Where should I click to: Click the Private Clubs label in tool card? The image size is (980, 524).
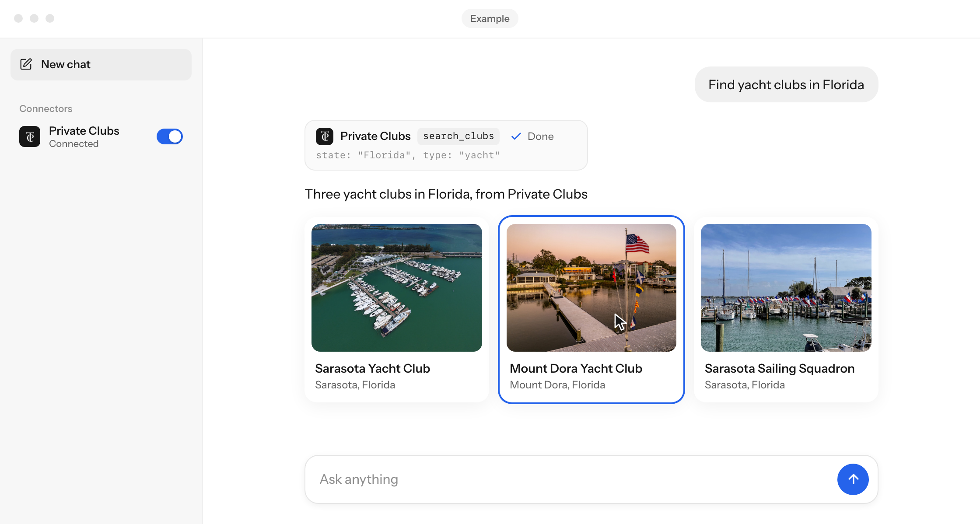(375, 136)
